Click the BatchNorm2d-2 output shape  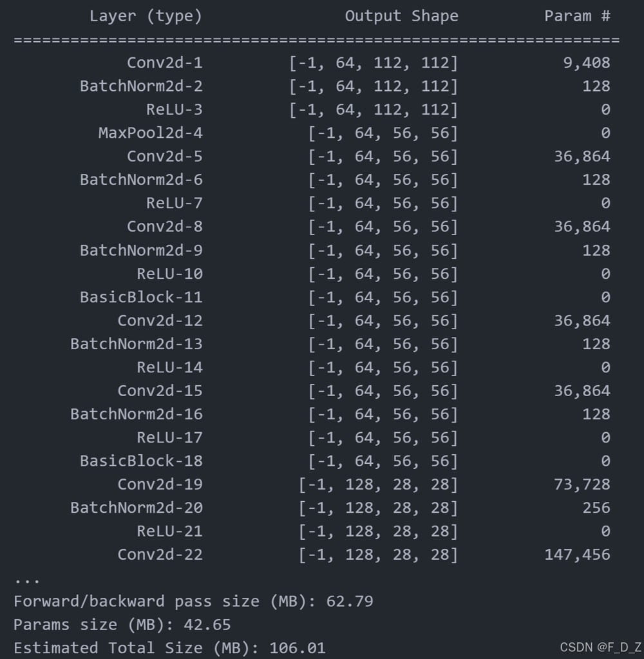click(373, 86)
